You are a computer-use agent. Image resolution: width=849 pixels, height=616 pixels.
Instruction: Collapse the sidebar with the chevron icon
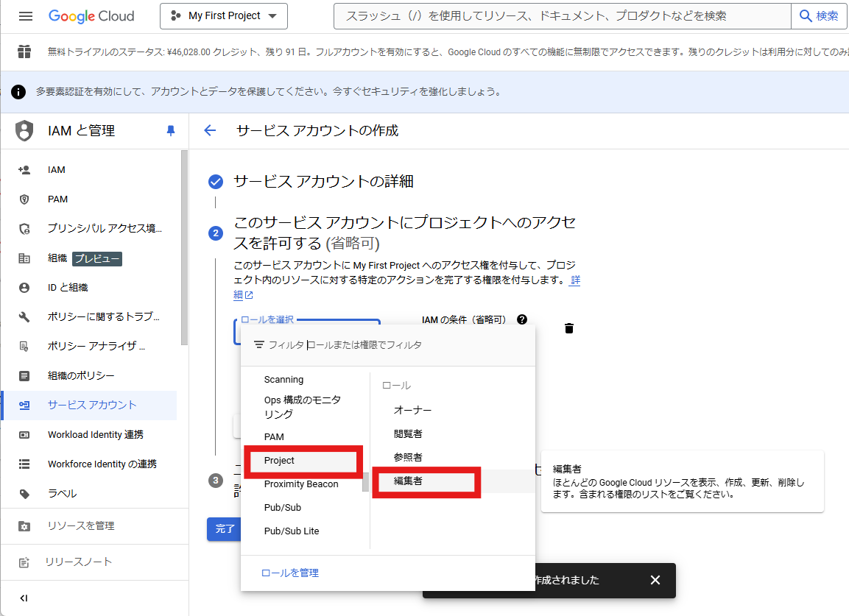coord(24,598)
